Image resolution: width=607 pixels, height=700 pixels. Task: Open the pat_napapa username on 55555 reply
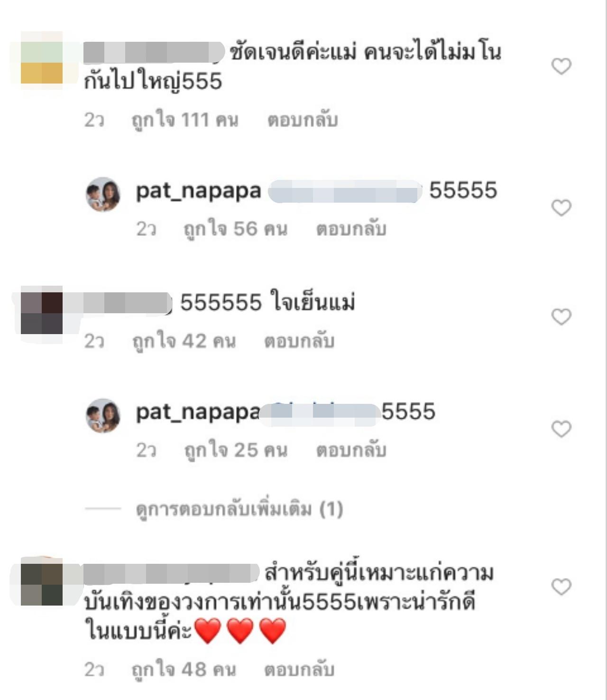[x=199, y=191]
